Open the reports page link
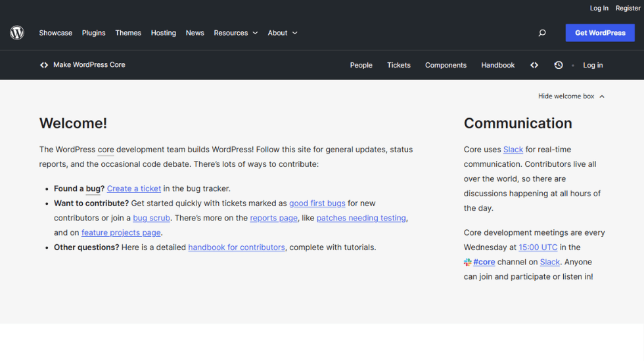 (273, 218)
